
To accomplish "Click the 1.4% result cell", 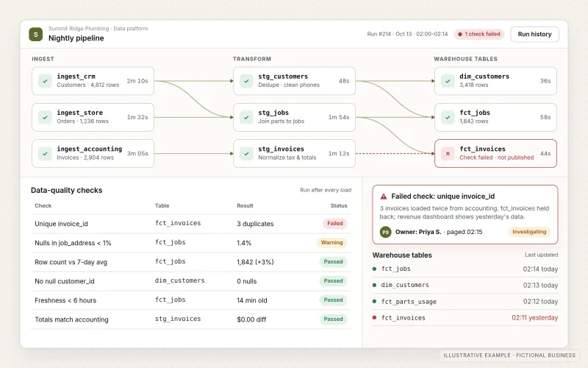I will pyautogui.click(x=244, y=243).
